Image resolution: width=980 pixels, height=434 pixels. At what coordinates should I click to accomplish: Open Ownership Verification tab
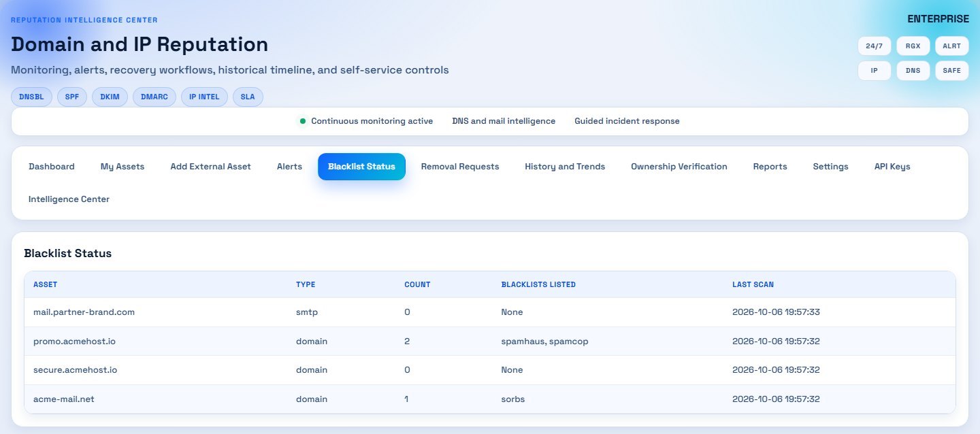pyautogui.click(x=679, y=167)
